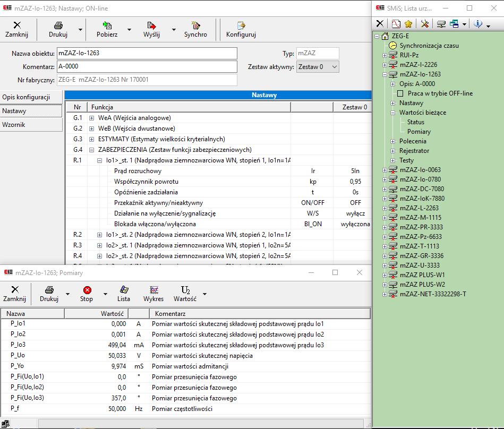Expand the Rejestrator tree node
Viewport: 504px width, 429px height.
393,151
